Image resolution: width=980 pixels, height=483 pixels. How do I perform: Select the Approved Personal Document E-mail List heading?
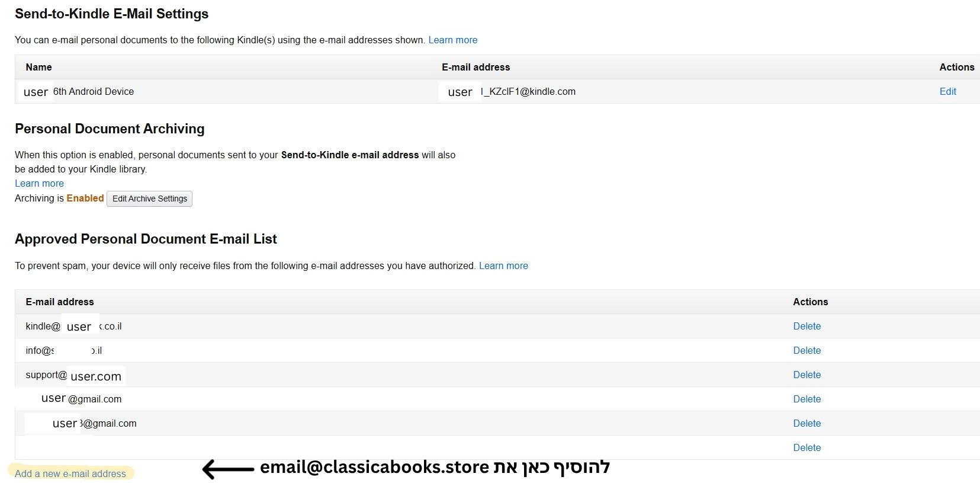pos(146,239)
